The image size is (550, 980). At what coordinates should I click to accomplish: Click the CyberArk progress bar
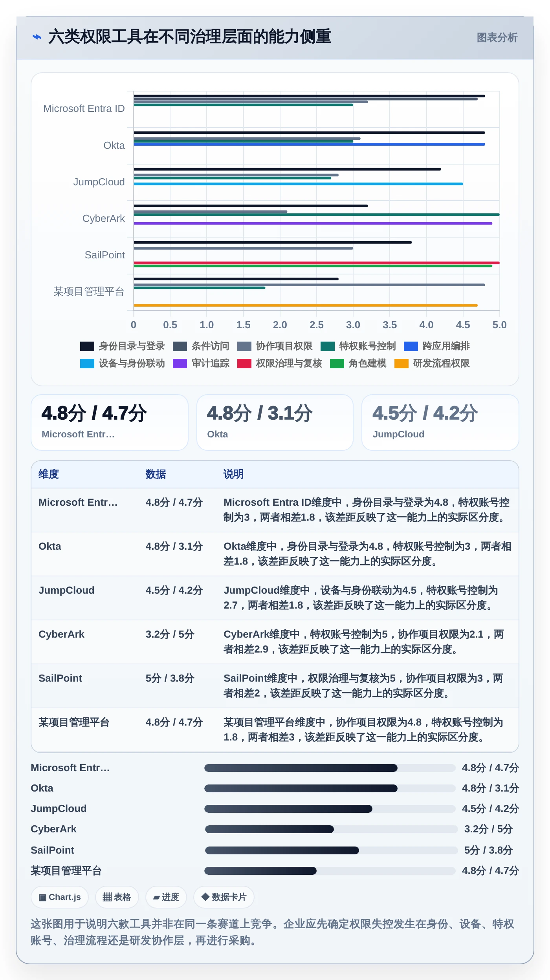332,829
